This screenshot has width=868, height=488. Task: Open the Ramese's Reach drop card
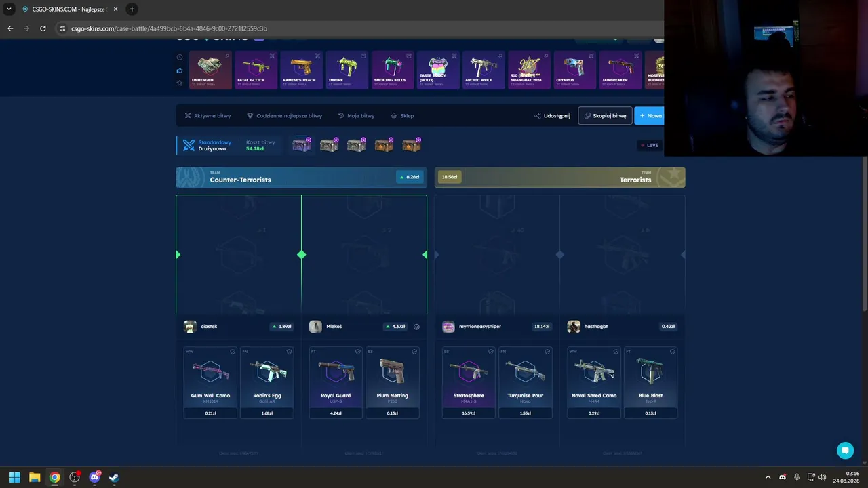pyautogui.click(x=301, y=70)
